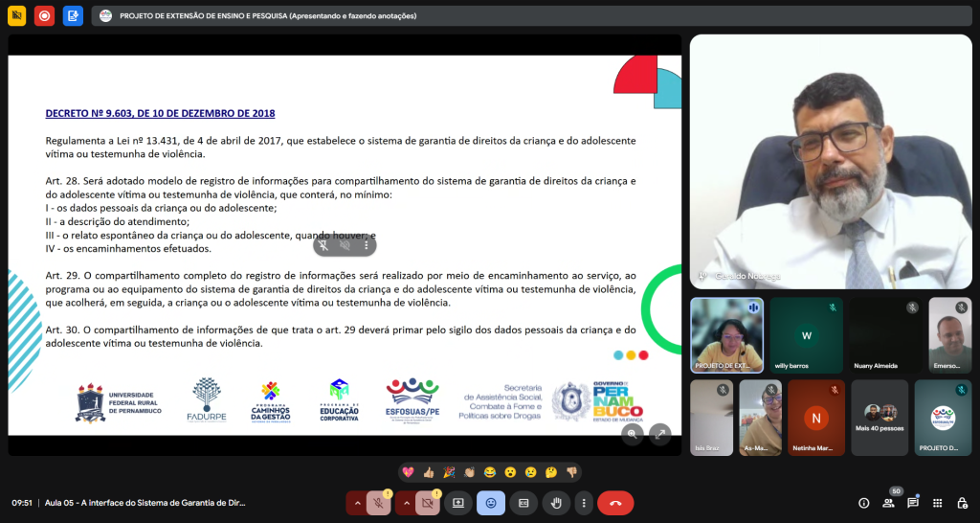Click the present screen share button
Viewport: 980px width, 523px height.
[457, 503]
